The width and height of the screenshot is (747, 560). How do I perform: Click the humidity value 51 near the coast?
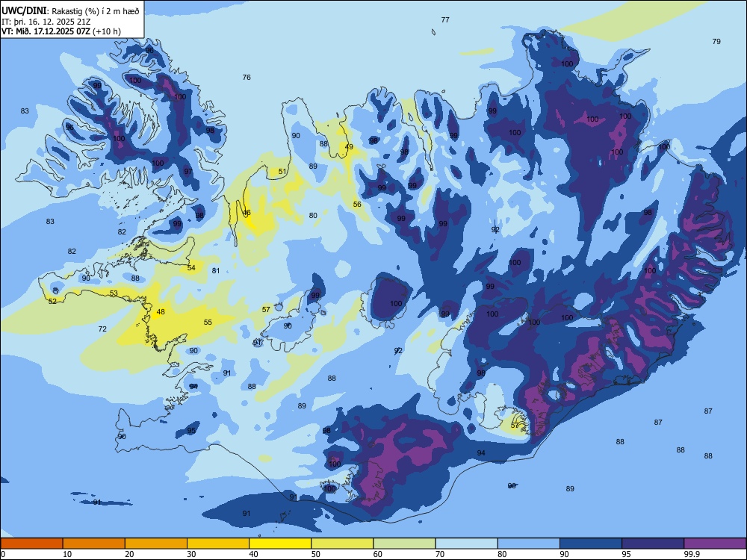pyautogui.click(x=282, y=172)
